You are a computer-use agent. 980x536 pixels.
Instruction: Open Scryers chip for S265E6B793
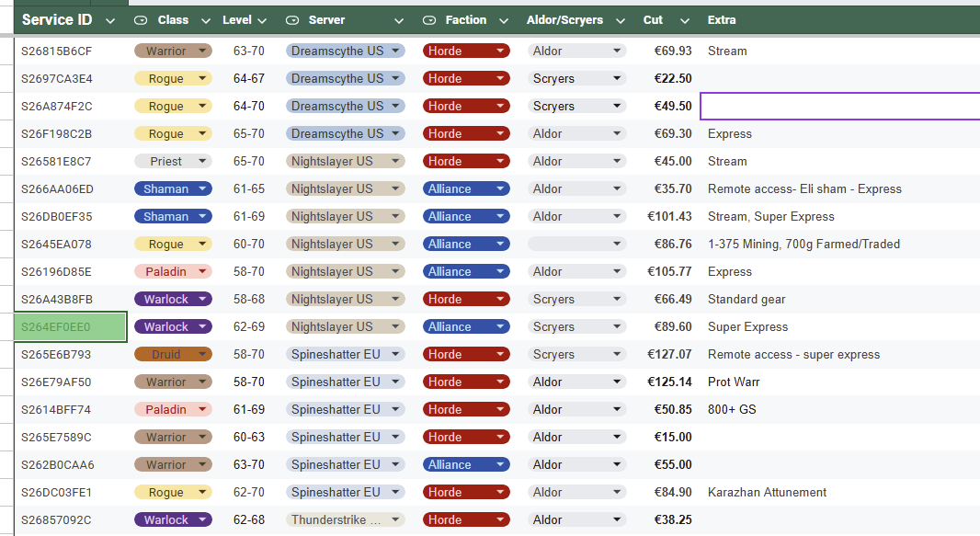pos(576,354)
